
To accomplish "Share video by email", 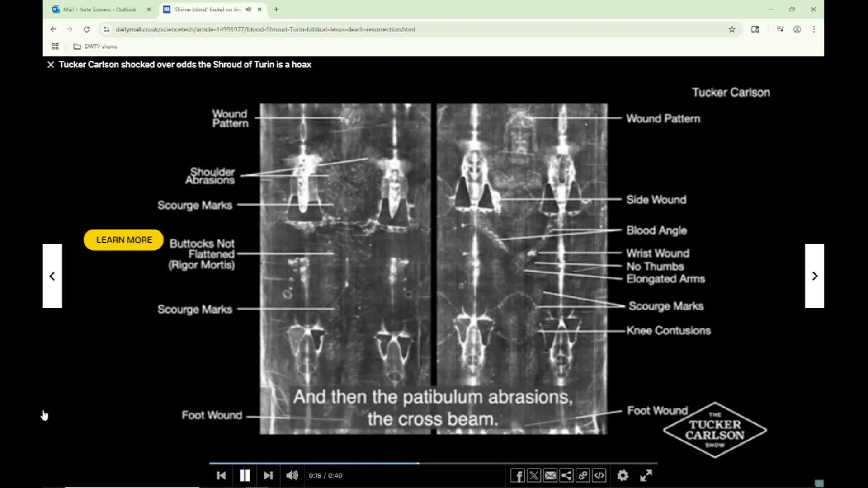I will point(550,475).
